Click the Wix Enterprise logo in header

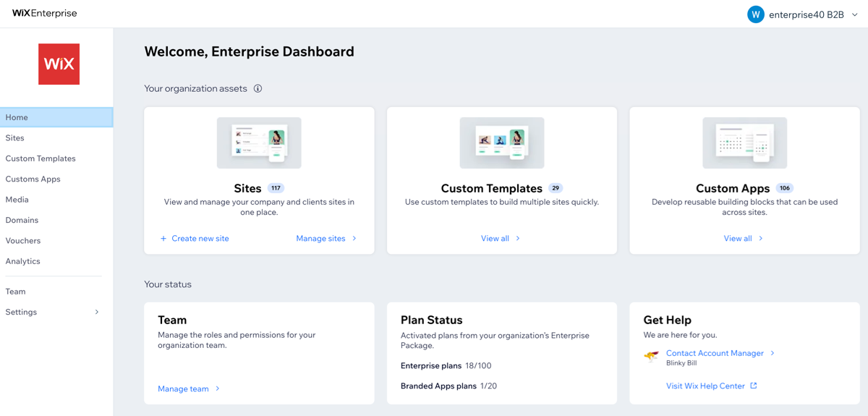click(44, 13)
